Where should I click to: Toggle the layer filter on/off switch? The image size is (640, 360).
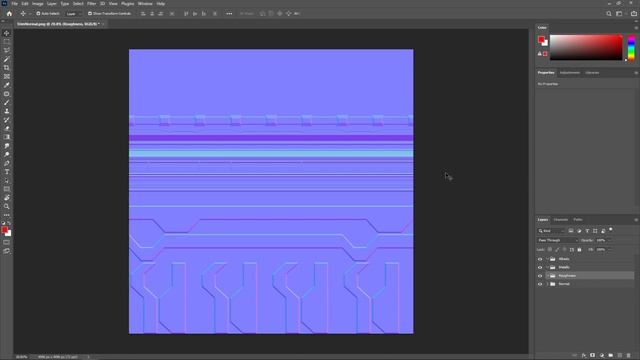[x=611, y=230]
